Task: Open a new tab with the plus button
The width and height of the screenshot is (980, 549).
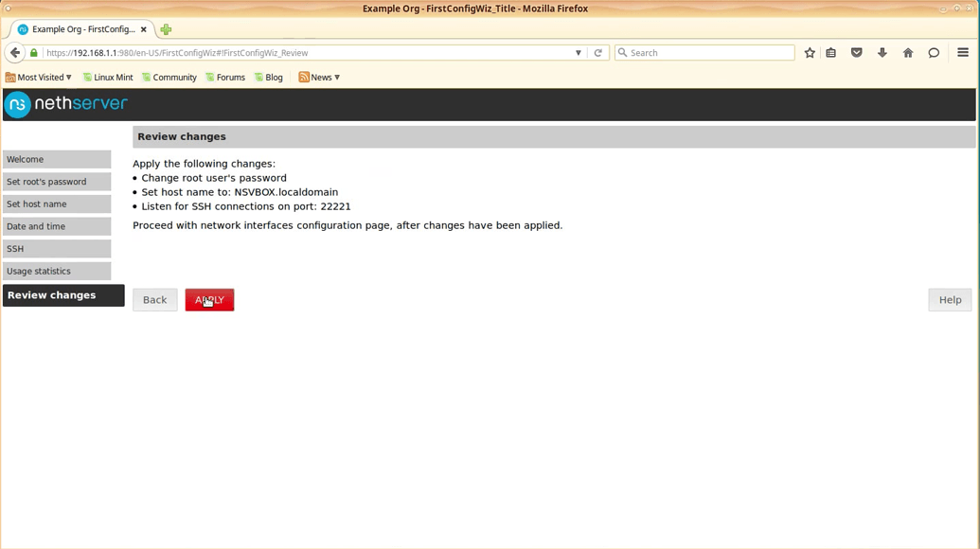Action: 166,29
